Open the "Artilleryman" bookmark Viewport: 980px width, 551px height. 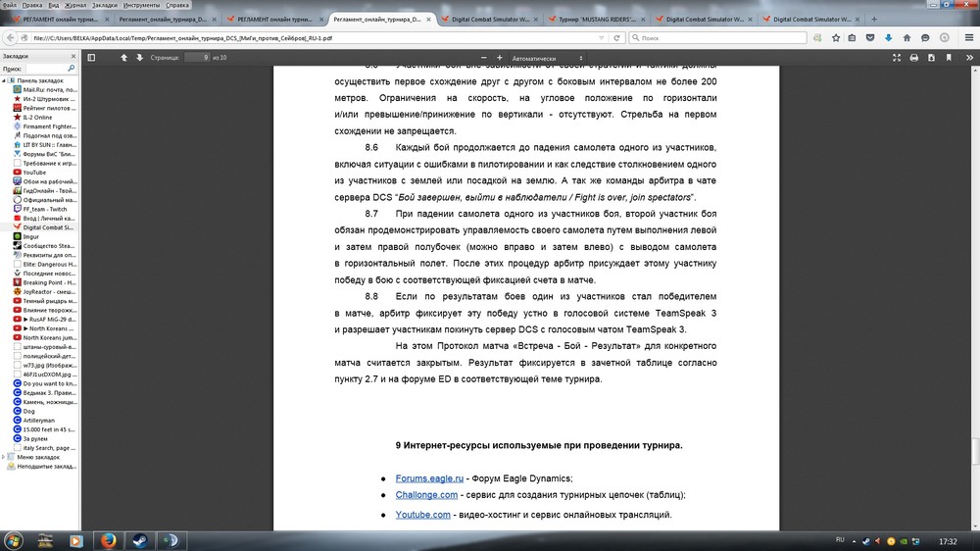coord(34,421)
